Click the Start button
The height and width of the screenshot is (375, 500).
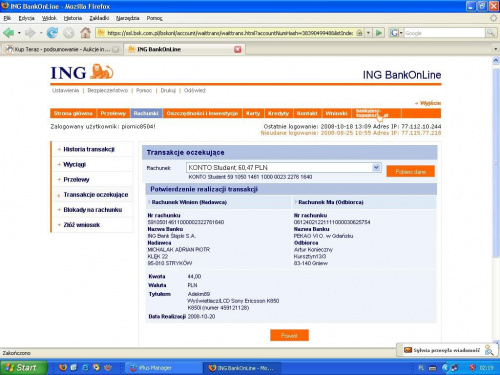click(x=23, y=367)
